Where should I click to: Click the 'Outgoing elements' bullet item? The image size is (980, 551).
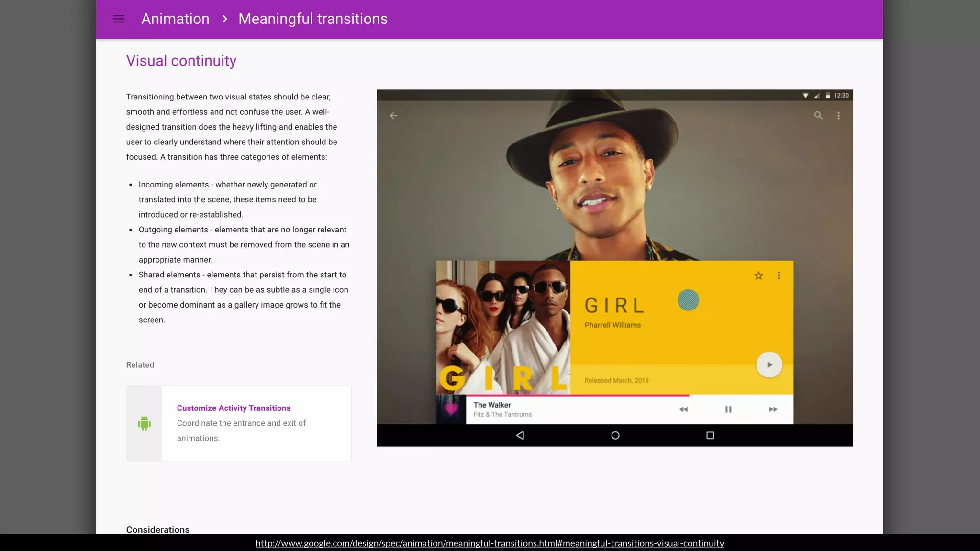tap(244, 244)
